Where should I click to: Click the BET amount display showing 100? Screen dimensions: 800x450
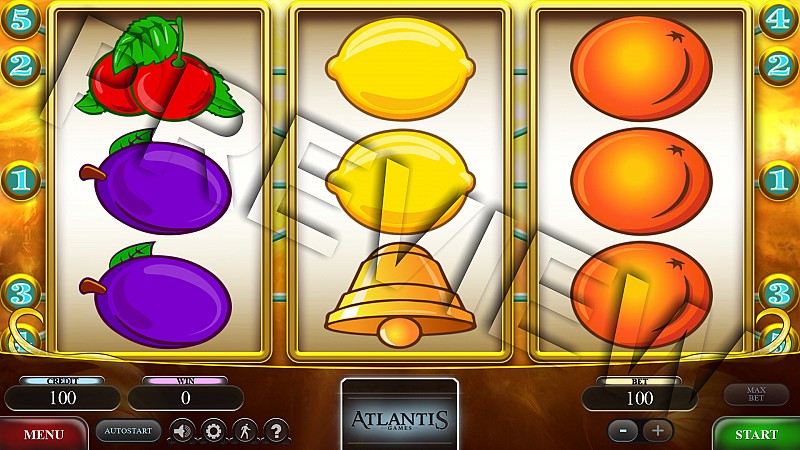click(x=639, y=398)
